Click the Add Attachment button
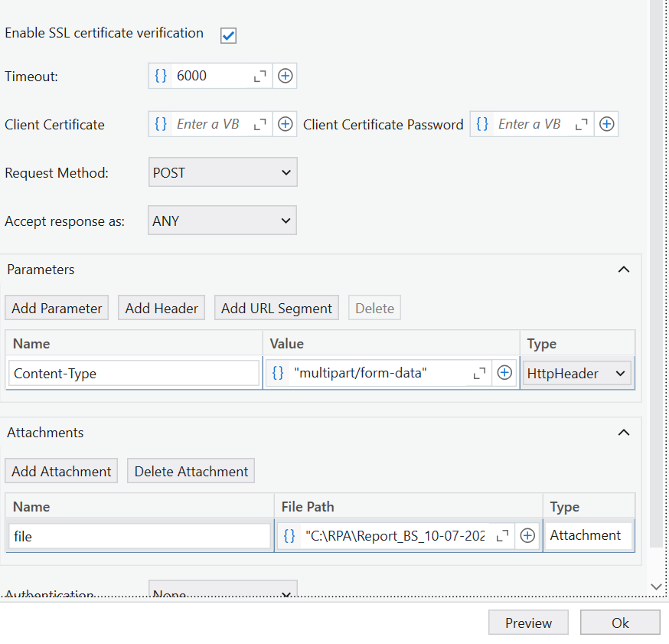Viewport: 669px width, 644px height. tap(60, 470)
